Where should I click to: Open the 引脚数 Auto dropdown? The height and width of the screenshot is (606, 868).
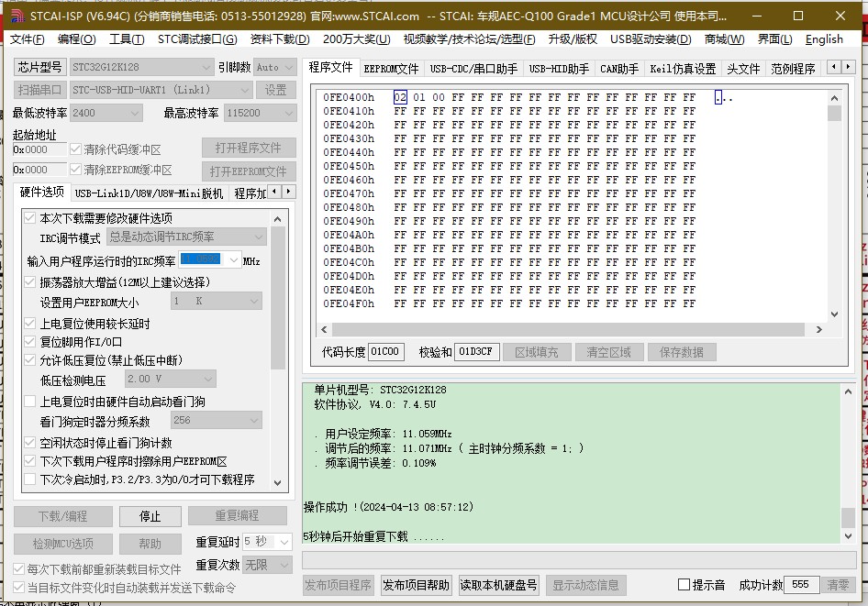(x=274, y=68)
